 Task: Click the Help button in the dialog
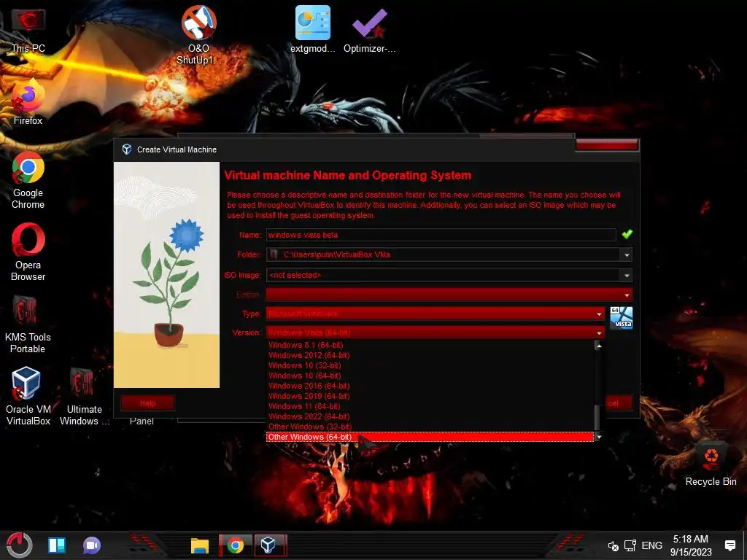pyautogui.click(x=147, y=403)
